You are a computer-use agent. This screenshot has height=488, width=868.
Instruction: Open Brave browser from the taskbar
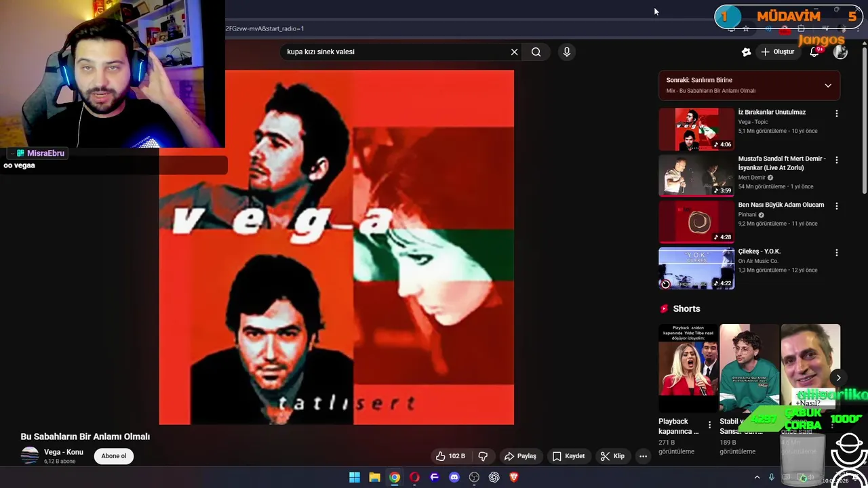pos(514,477)
